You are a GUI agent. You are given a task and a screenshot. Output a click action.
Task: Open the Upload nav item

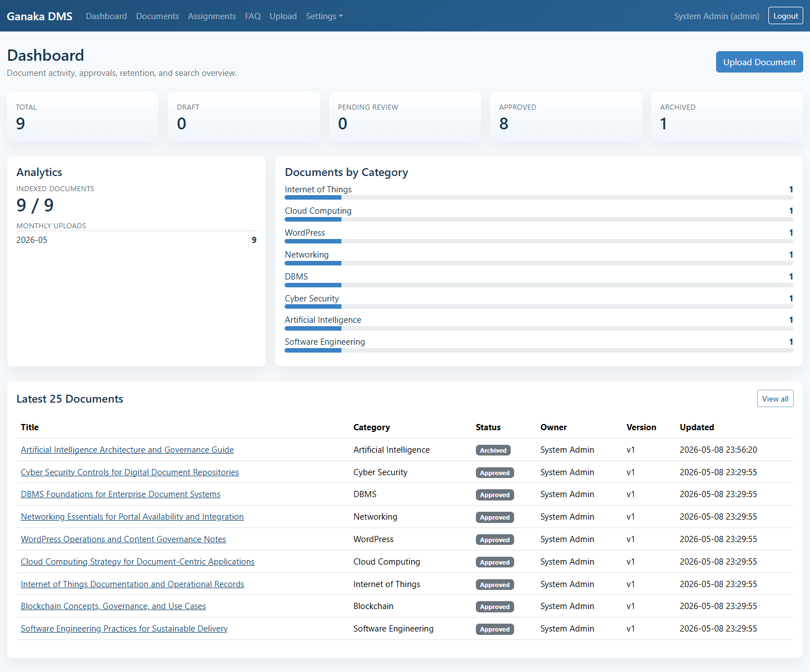(283, 16)
